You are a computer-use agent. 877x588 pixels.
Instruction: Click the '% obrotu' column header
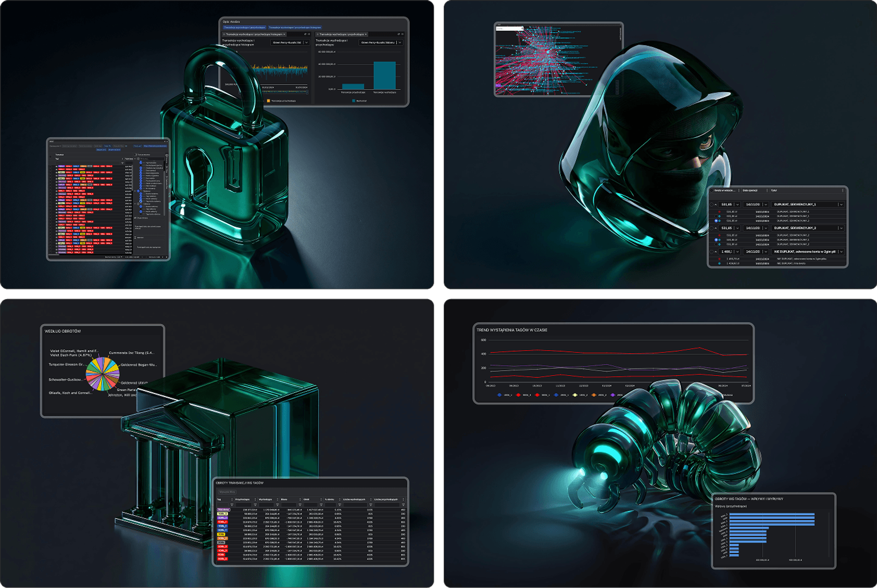pyautogui.click(x=330, y=500)
